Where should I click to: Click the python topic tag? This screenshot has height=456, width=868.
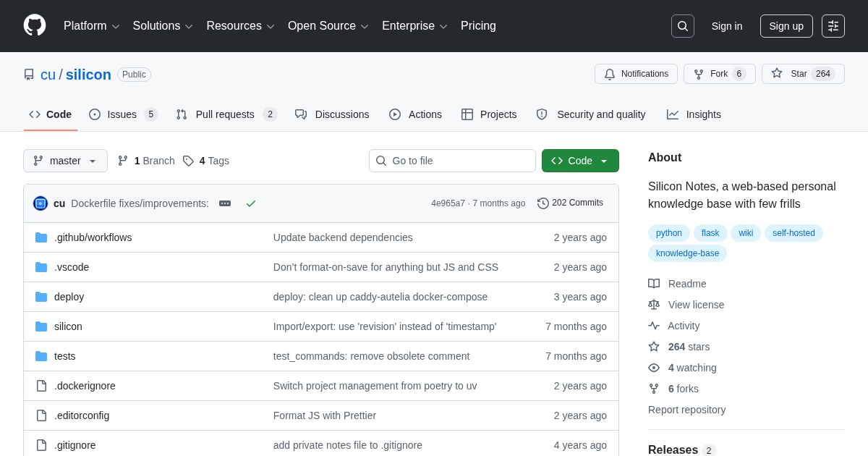(x=669, y=233)
